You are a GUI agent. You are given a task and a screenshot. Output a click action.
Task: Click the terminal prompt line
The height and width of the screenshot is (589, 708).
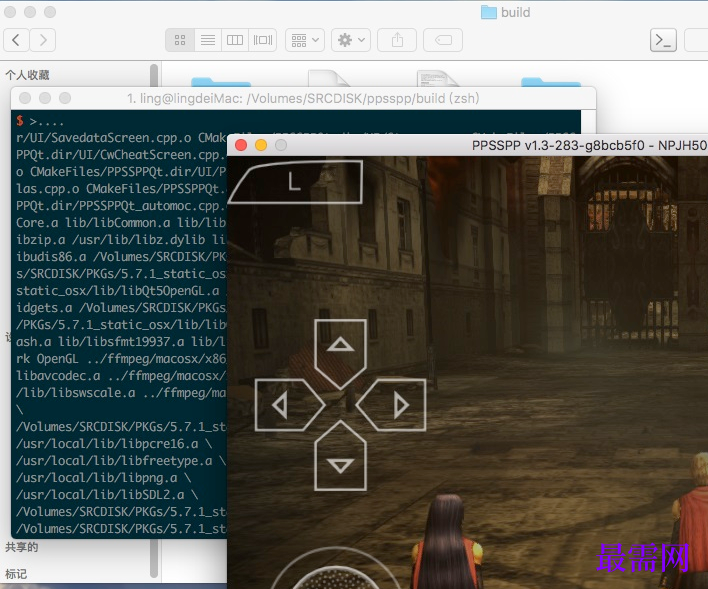40,121
